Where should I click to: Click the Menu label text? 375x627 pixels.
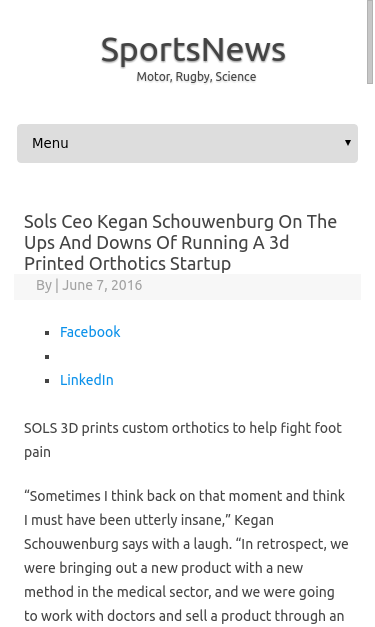(50, 143)
